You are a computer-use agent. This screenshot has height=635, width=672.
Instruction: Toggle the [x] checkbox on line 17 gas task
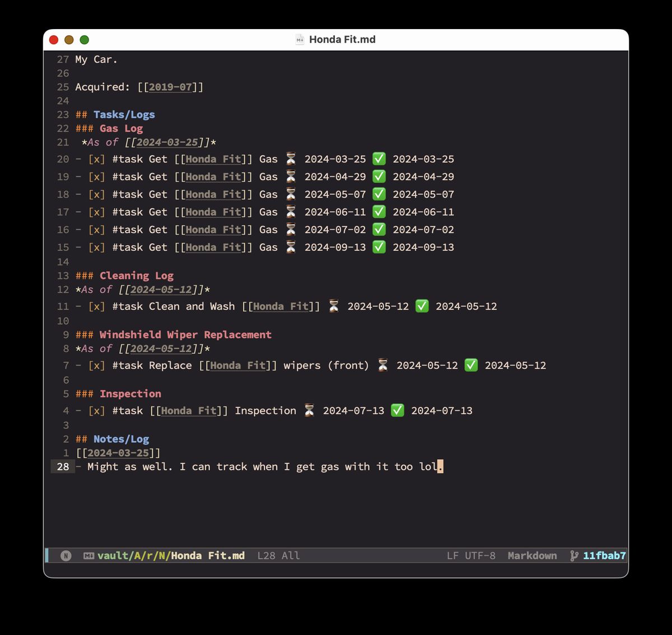coord(97,212)
